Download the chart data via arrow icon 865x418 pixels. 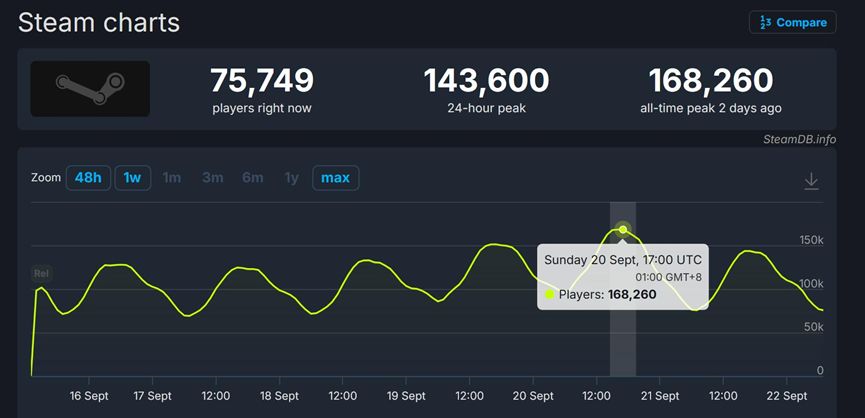pyautogui.click(x=811, y=181)
